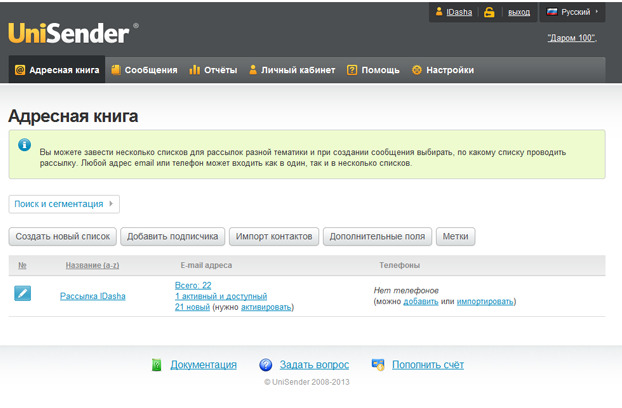Image resolution: width=622 pixels, height=408 pixels.
Task: Open the Рассылка IDasha list
Action: pyautogui.click(x=93, y=296)
